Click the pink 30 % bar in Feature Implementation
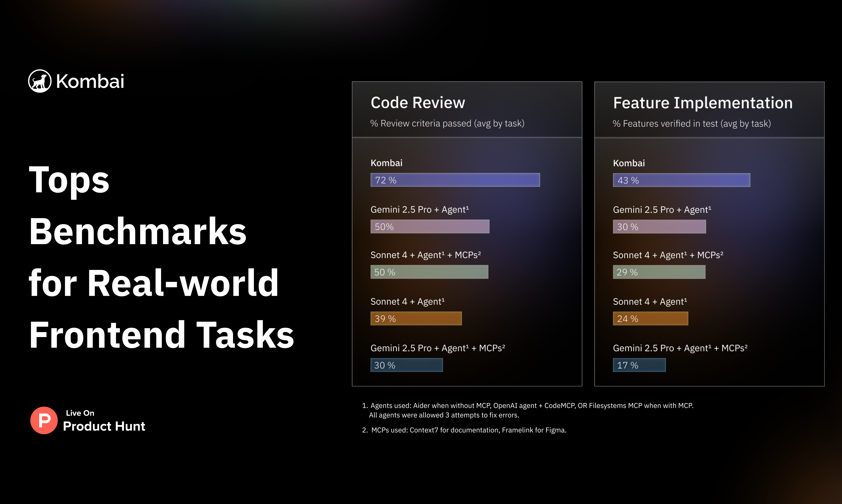842x504 pixels. tap(660, 227)
